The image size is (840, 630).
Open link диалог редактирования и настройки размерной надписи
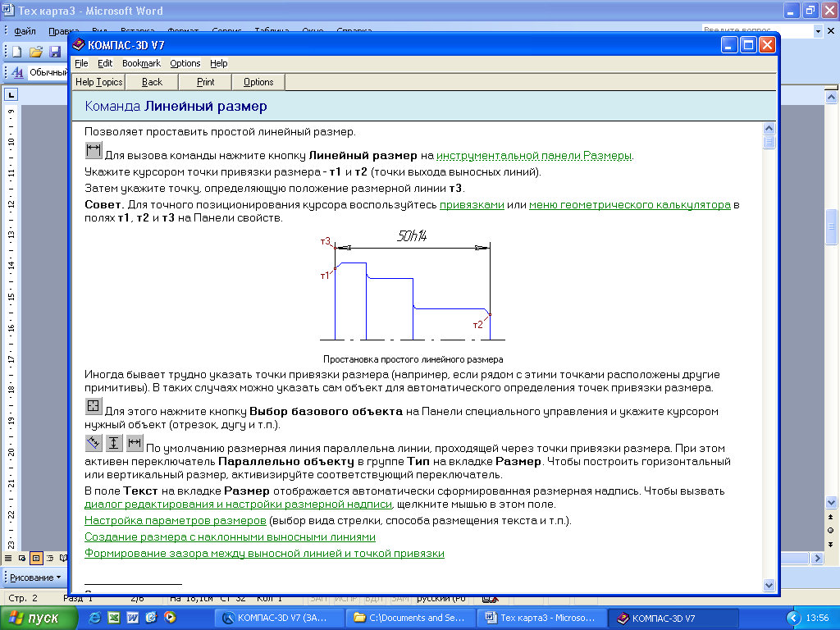click(x=239, y=504)
